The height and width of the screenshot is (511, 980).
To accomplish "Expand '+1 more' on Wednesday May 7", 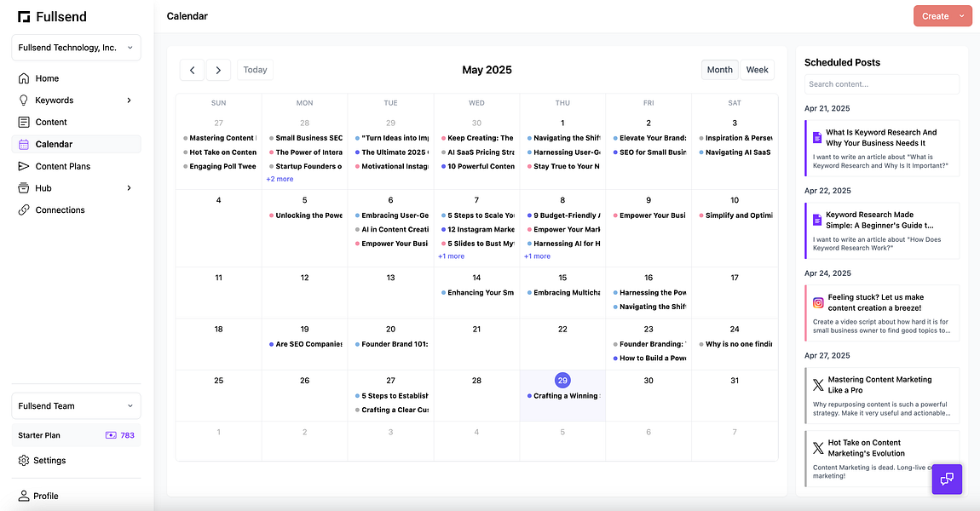I will (452, 256).
